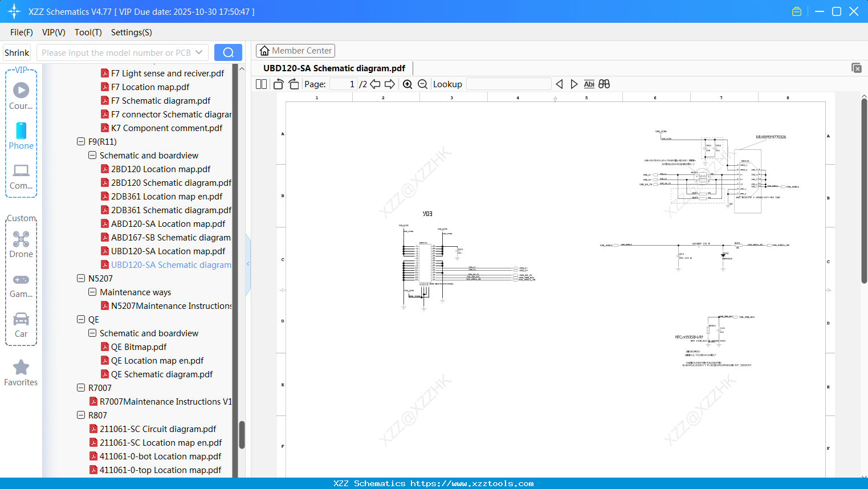Open the Courses sidebar icon
This screenshot has height=489, width=868.
pos(21,90)
